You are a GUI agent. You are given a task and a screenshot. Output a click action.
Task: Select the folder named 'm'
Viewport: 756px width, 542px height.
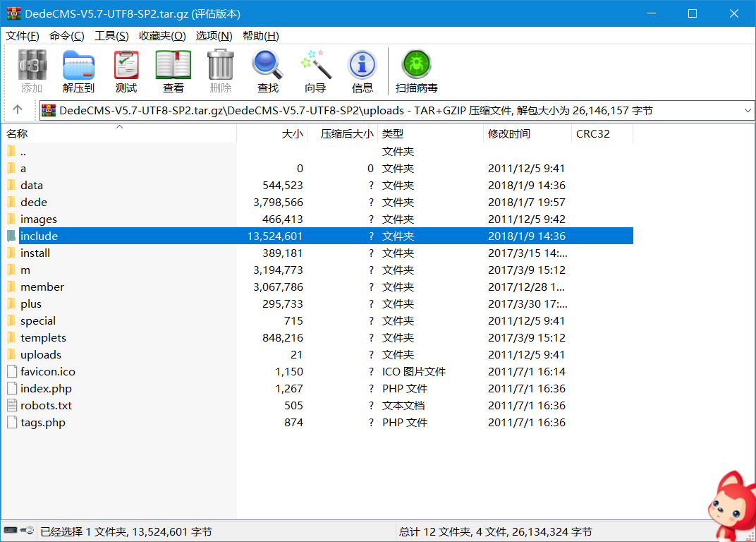pos(25,270)
